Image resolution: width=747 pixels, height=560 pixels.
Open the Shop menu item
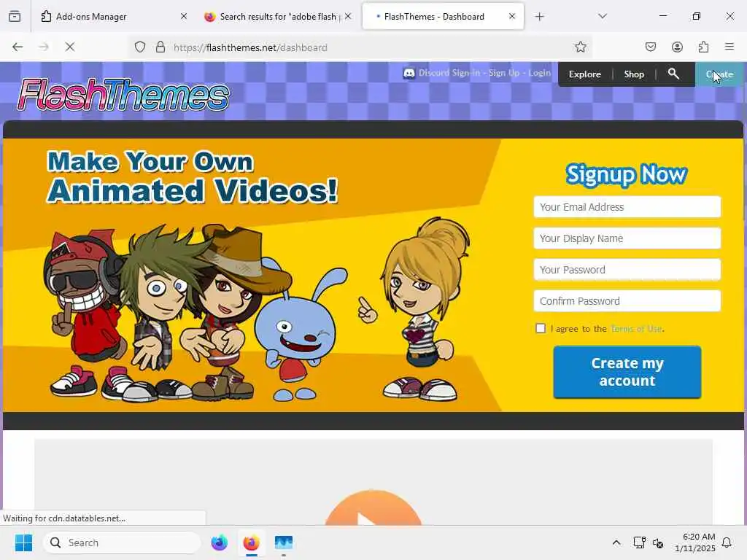pyautogui.click(x=634, y=74)
